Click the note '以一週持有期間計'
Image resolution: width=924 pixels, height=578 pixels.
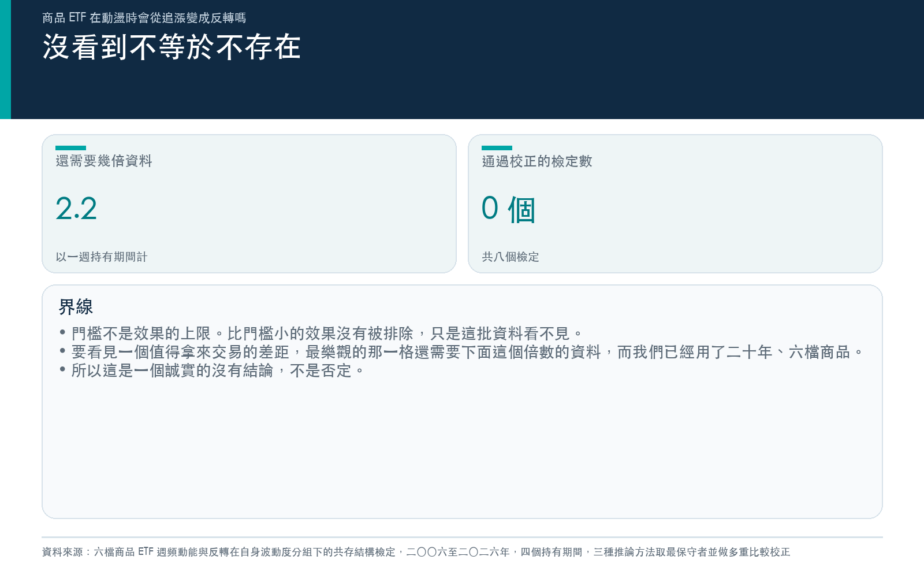102,257
